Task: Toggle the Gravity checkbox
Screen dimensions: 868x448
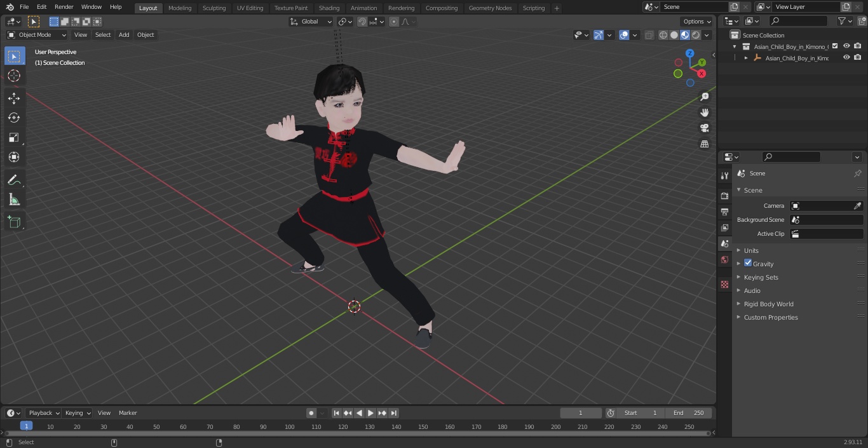Action: pyautogui.click(x=748, y=263)
